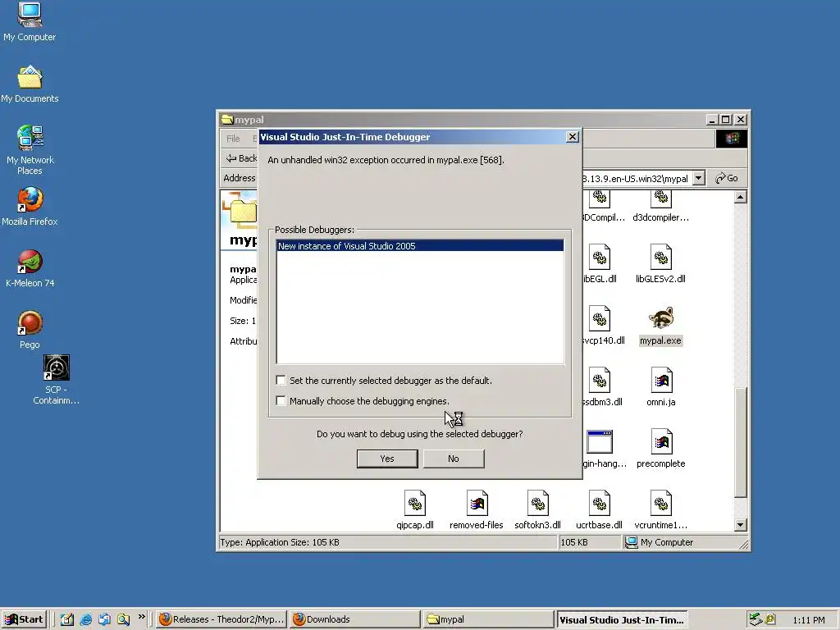Click 3DCompil dll file icon
The width and height of the screenshot is (840, 630).
pyautogui.click(x=600, y=199)
